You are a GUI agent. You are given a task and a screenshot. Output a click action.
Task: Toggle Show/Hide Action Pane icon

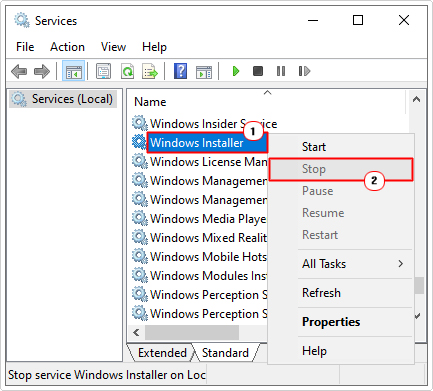coord(204,71)
